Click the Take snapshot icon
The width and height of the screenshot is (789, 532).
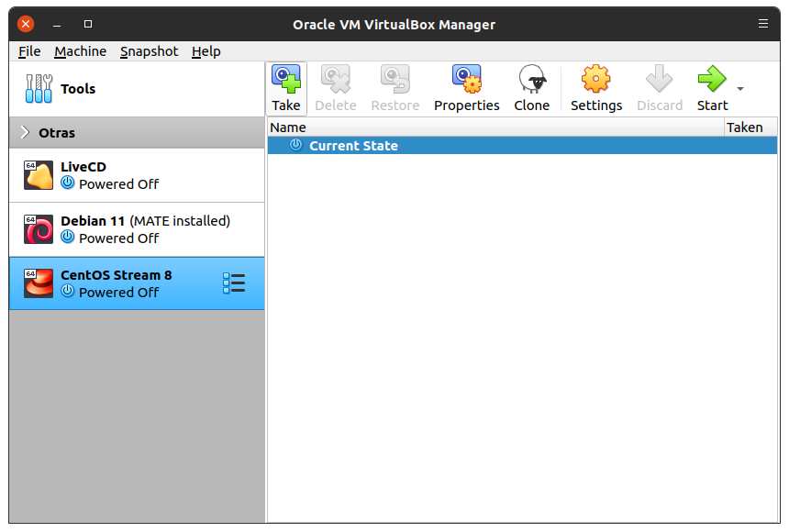point(286,80)
